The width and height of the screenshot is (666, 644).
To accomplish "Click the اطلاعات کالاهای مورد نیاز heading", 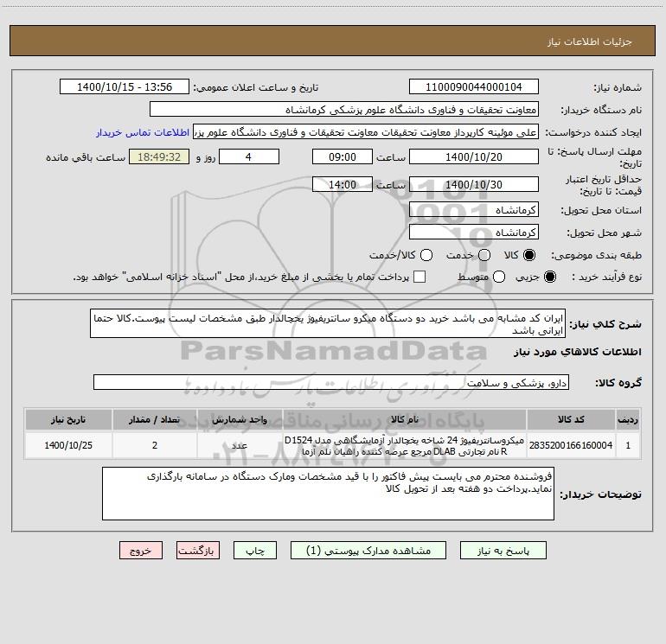I will coord(577,352).
